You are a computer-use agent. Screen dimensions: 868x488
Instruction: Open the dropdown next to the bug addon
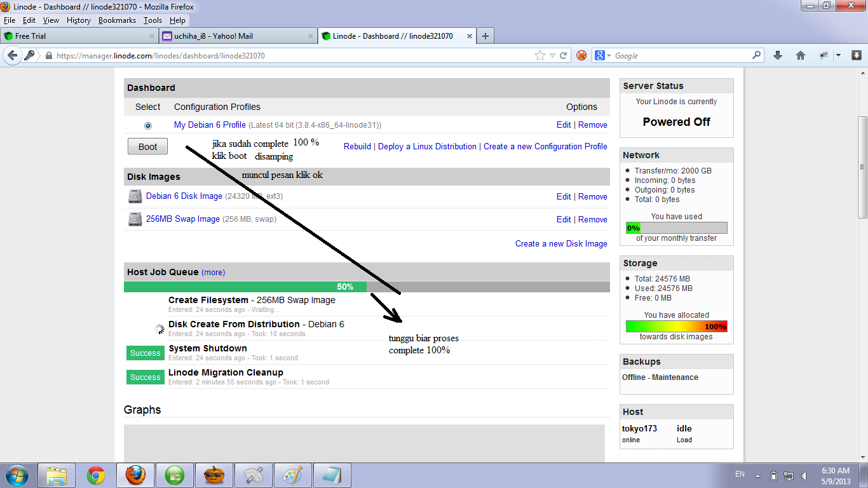838,55
